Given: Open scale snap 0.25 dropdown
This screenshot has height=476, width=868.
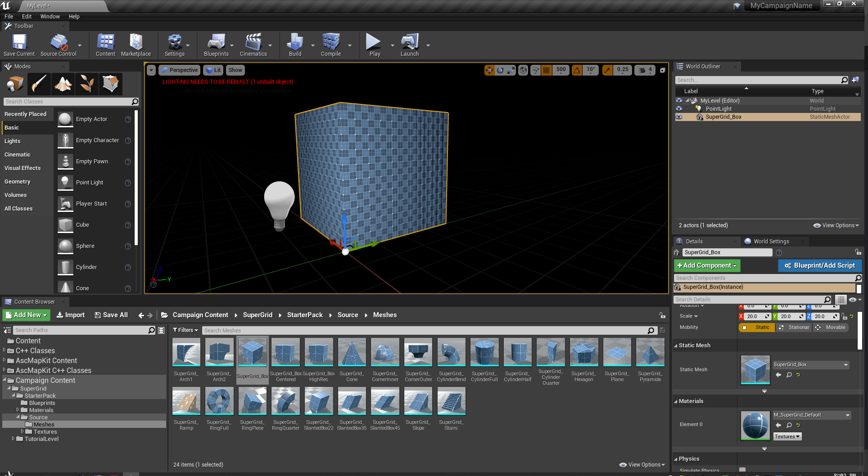Looking at the screenshot, I should (x=623, y=70).
